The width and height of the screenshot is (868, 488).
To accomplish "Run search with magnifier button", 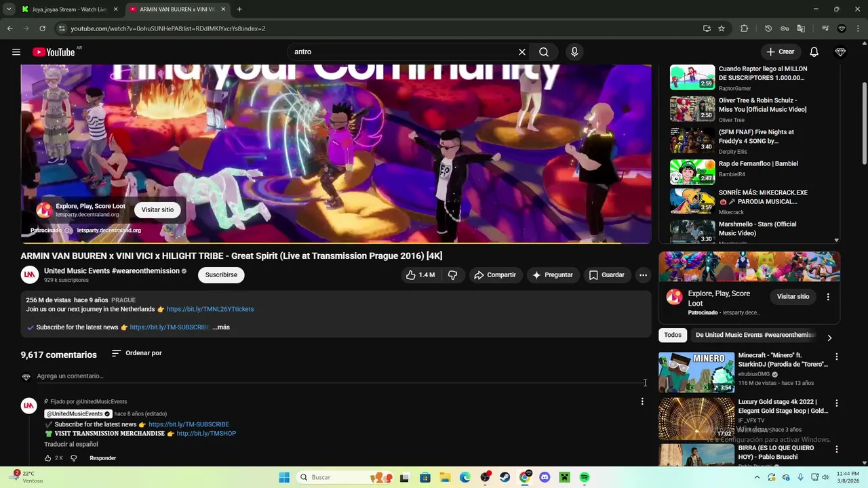I will (544, 52).
